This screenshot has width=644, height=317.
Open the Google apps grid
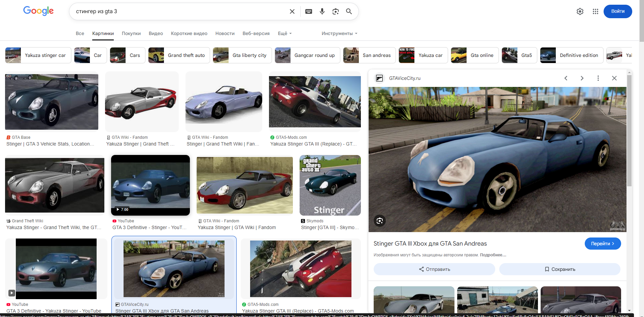pos(595,11)
